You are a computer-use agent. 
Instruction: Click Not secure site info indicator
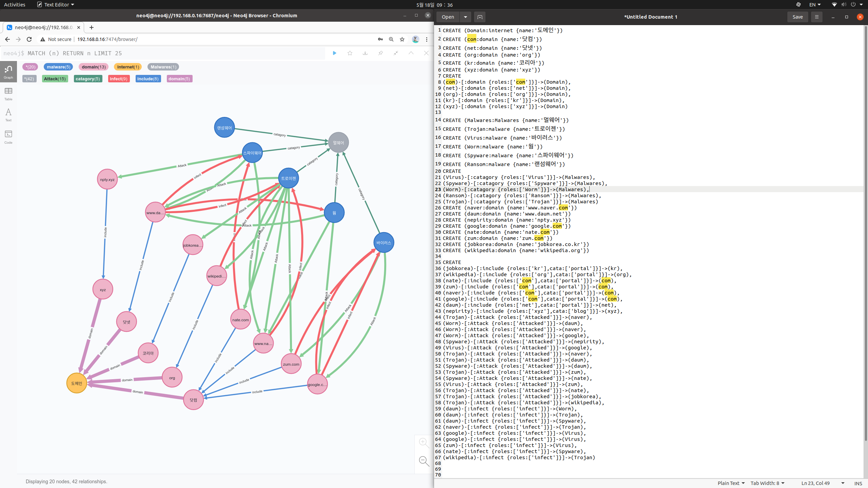[x=56, y=39]
